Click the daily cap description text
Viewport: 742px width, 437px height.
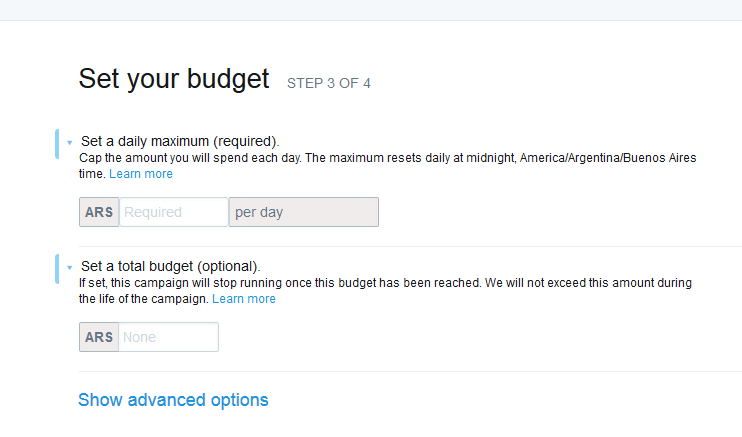click(280, 158)
